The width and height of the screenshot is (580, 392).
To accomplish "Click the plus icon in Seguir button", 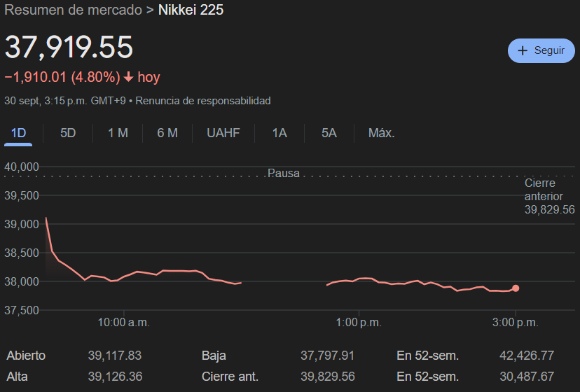I will [x=523, y=50].
